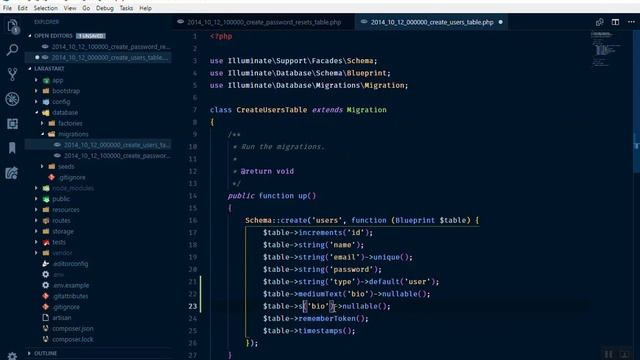Image resolution: width=640 pixels, height=360 pixels.
Task: Open the Debug menu
Action: (105, 8)
